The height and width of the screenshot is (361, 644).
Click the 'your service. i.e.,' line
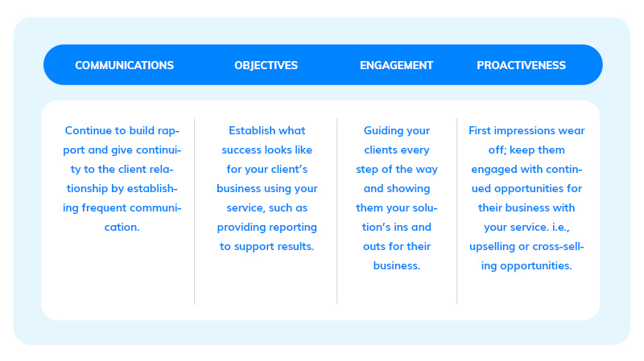526,227
